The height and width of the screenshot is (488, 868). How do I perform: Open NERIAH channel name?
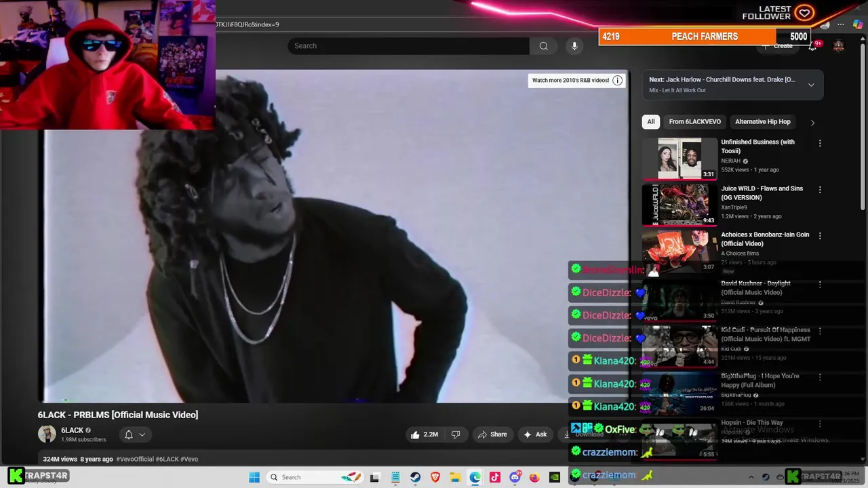(731, 161)
